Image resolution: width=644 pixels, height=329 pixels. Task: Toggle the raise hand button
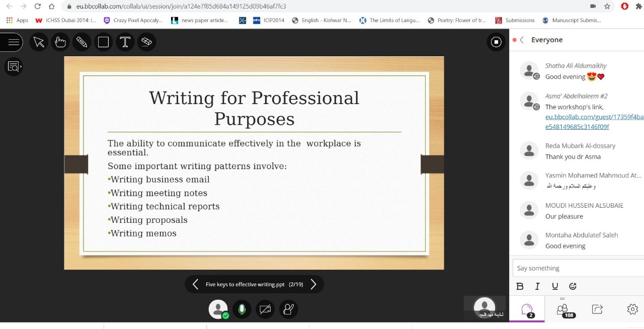click(288, 309)
